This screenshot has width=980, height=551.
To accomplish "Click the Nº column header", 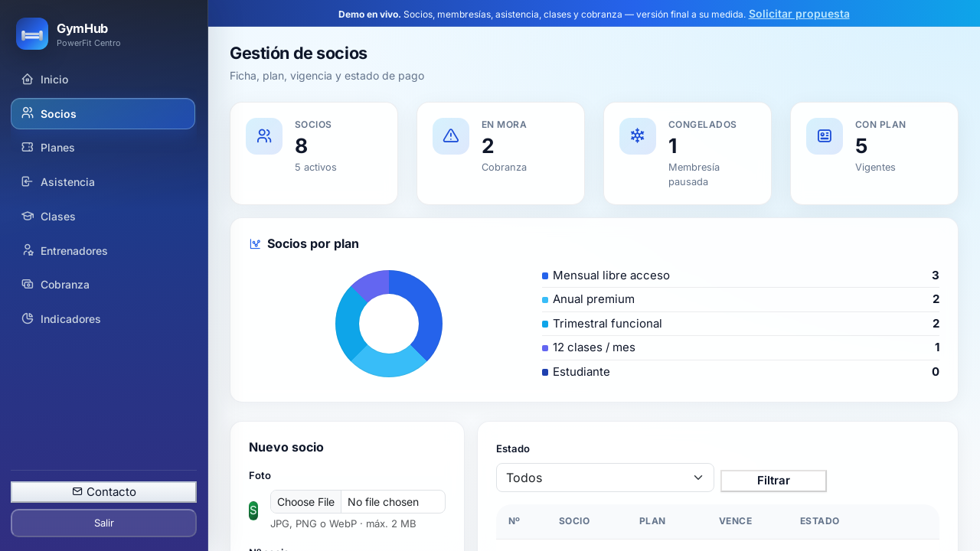I will 514,521.
